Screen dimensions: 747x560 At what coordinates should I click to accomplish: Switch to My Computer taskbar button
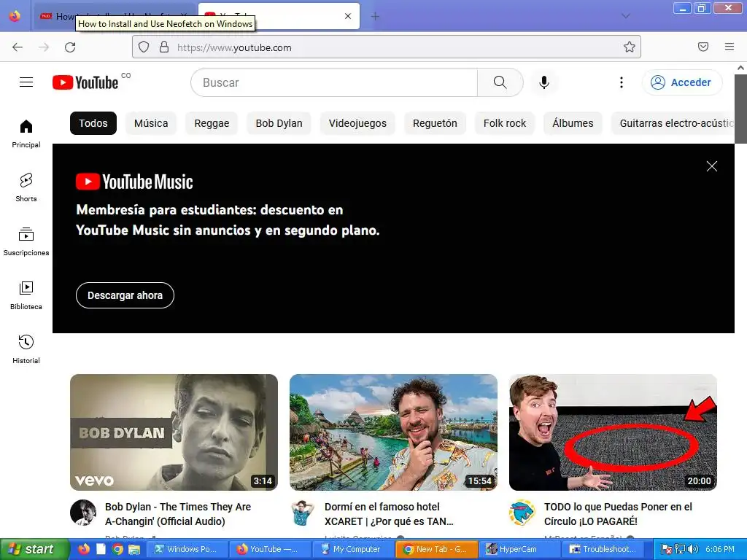[353, 549]
